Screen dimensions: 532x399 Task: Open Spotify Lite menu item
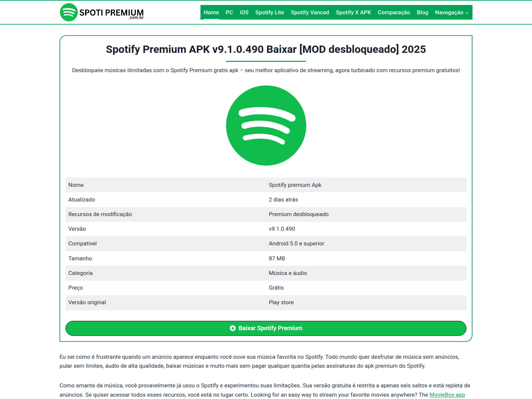[x=270, y=12]
